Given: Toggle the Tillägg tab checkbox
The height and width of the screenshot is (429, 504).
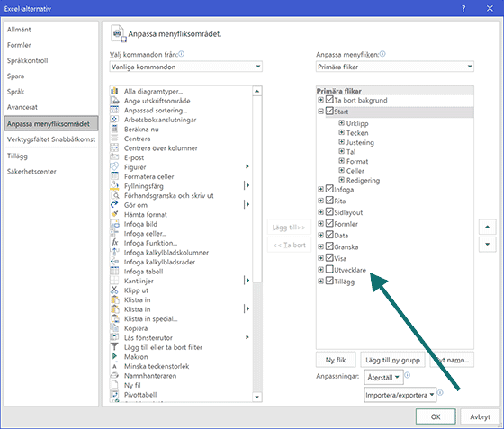Looking at the screenshot, I should (x=329, y=281).
